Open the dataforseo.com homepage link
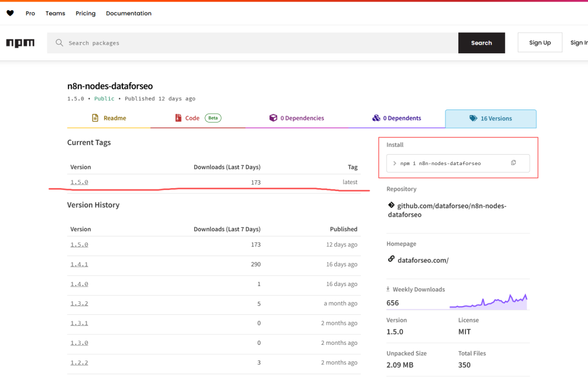The height and width of the screenshot is (377, 588). (423, 260)
